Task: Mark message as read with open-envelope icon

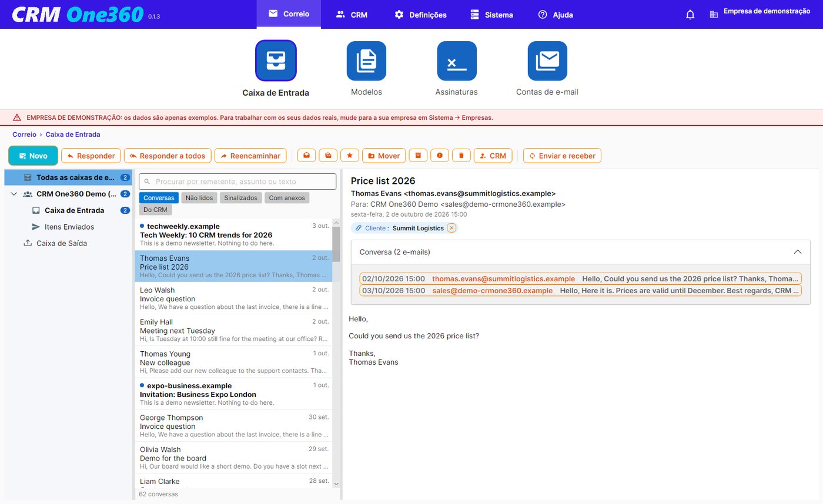Action: tap(306, 156)
